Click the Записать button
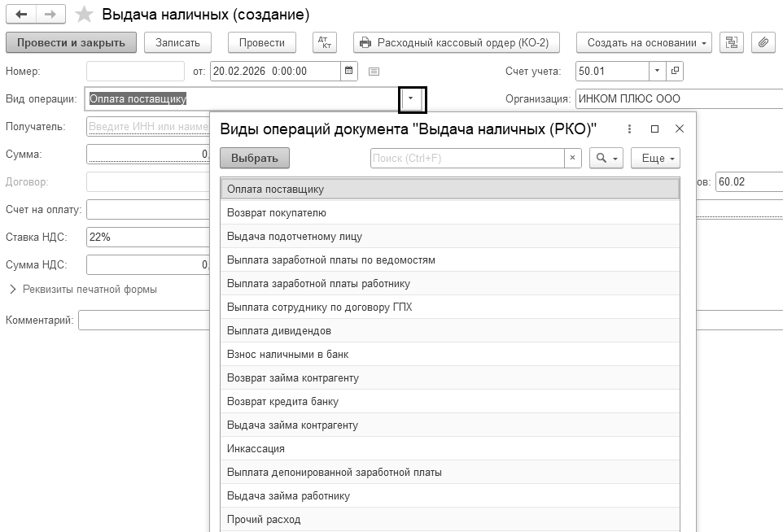The width and height of the screenshot is (783, 532). tap(177, 42)
